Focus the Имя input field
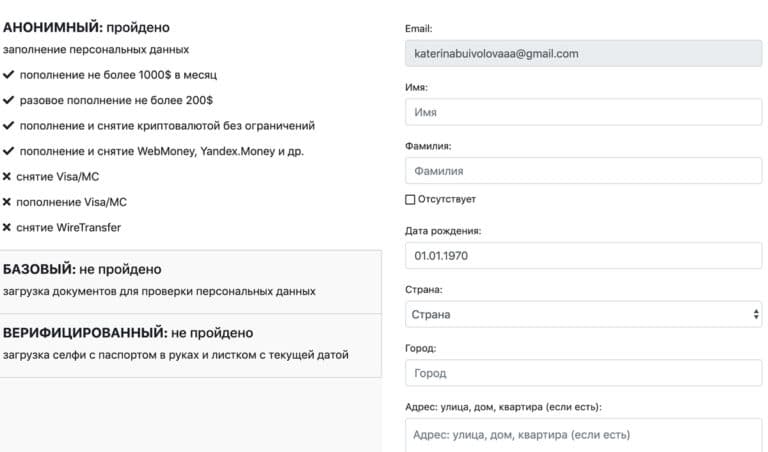Image resolution: width=768 pixels, height=452 pixels. point(583,113)
